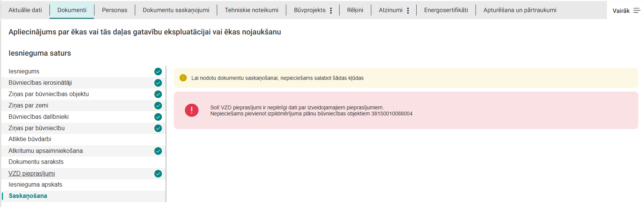Go to Atliktie būvdarbi section
The height and width of the screenshot is (207, 644).
83,139
